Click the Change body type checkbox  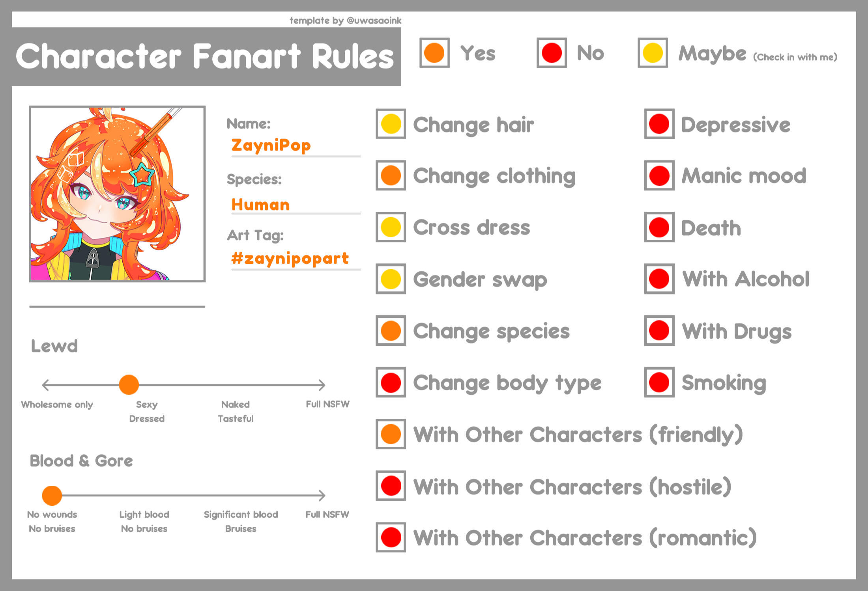[391, 382]
